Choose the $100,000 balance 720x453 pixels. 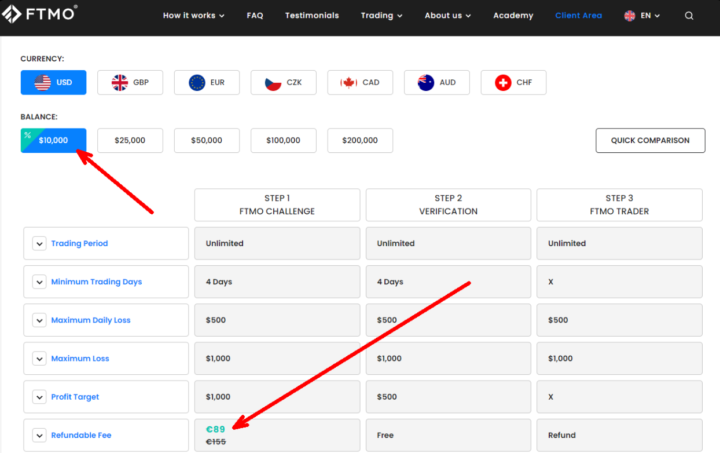pyautogui.click(x=283, y=140)
